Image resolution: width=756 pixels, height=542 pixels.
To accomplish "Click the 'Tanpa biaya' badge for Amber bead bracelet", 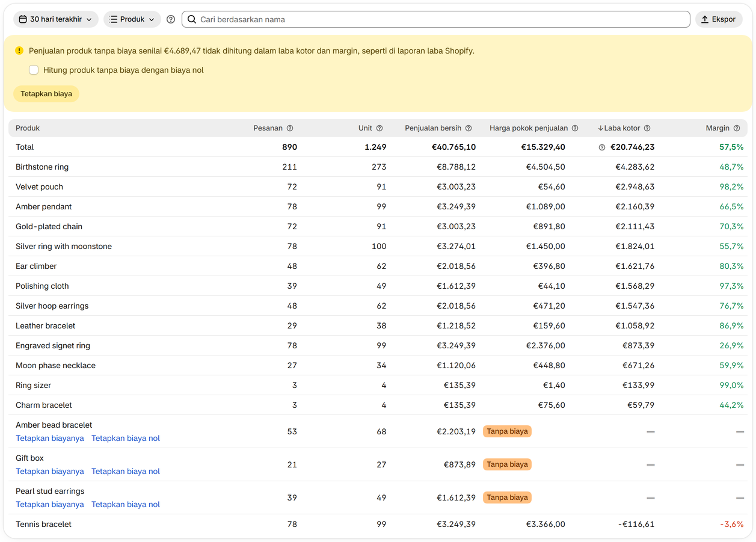I will (507, 431).
